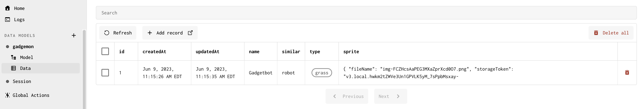
Task: Click the Model schema tree icon
Action: point(14,57)
